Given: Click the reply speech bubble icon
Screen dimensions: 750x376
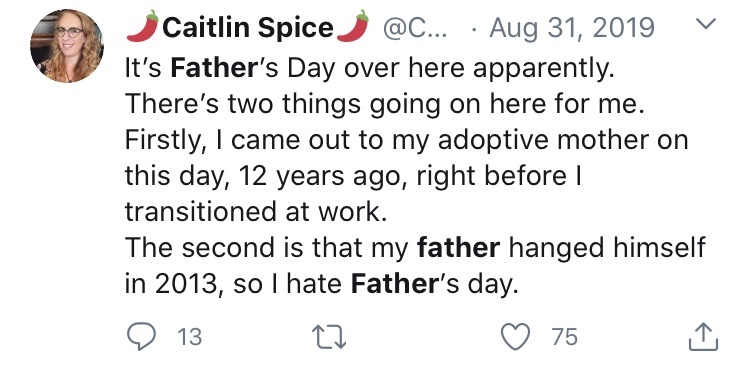Looking at the screenshot, I should click(141, 336).
